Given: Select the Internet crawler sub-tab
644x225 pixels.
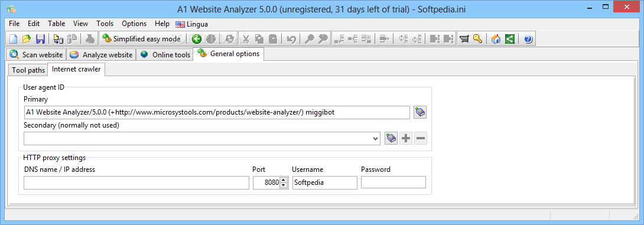Looking at the screenshot, I should [x=76, y=69].
